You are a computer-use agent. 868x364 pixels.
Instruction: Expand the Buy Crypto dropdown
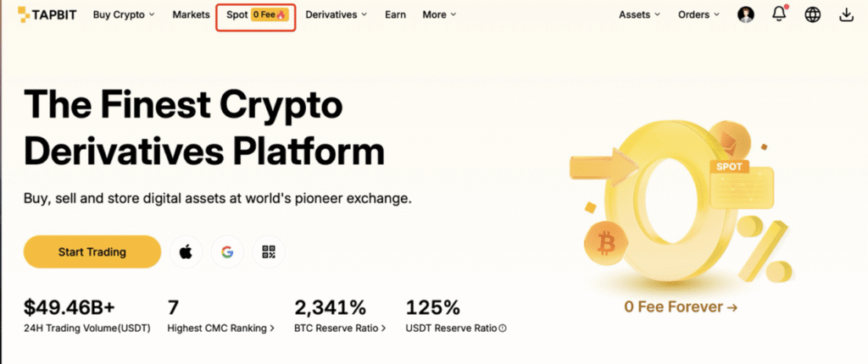[124, 14]
